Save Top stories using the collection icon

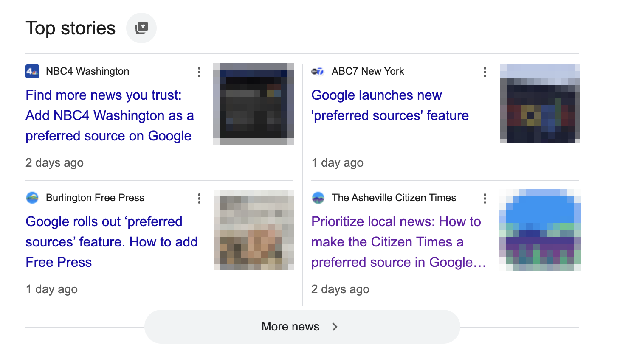point(141,28)
